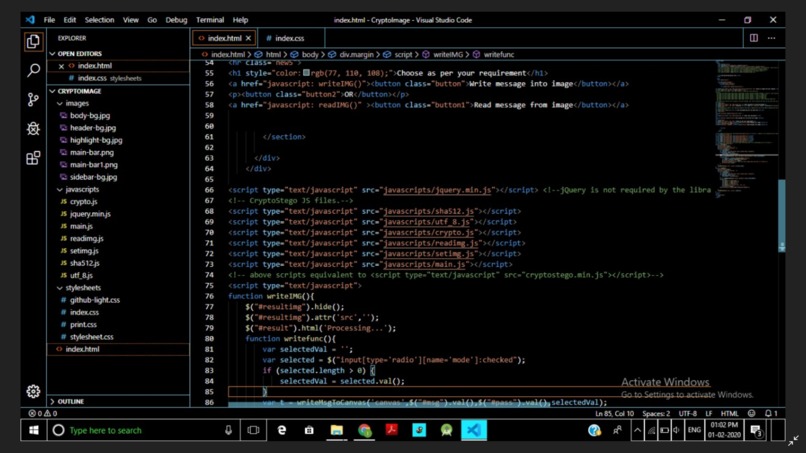This screenshot has width=806, height=453.
Task: Open the feedback smiley in status bar
Action: click(752, 413)
